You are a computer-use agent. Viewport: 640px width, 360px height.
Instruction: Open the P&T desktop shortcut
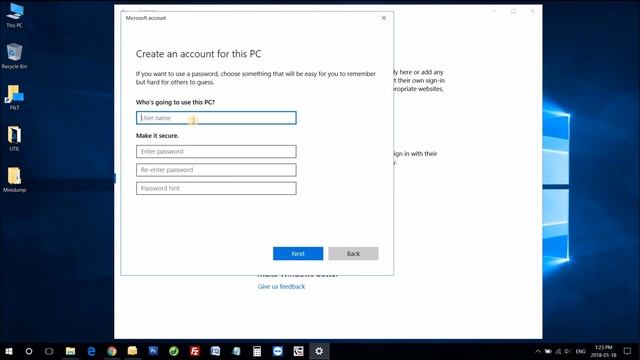click(x=15, y=98)
